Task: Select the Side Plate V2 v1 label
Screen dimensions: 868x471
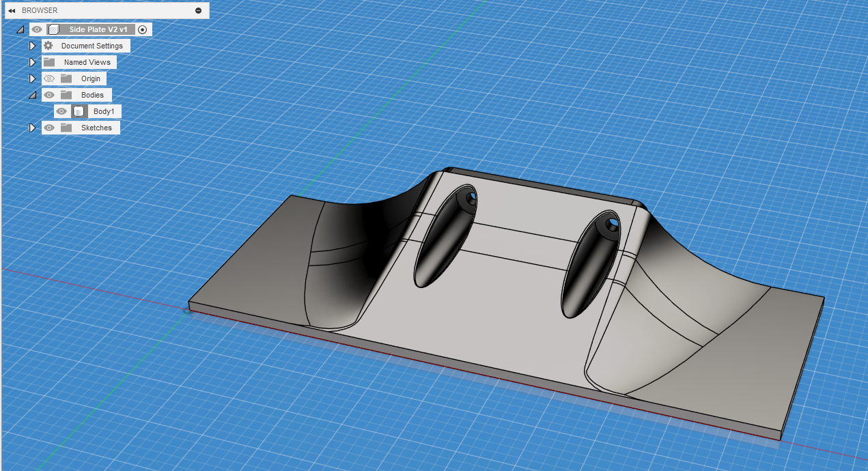Action: coord(98,29)
